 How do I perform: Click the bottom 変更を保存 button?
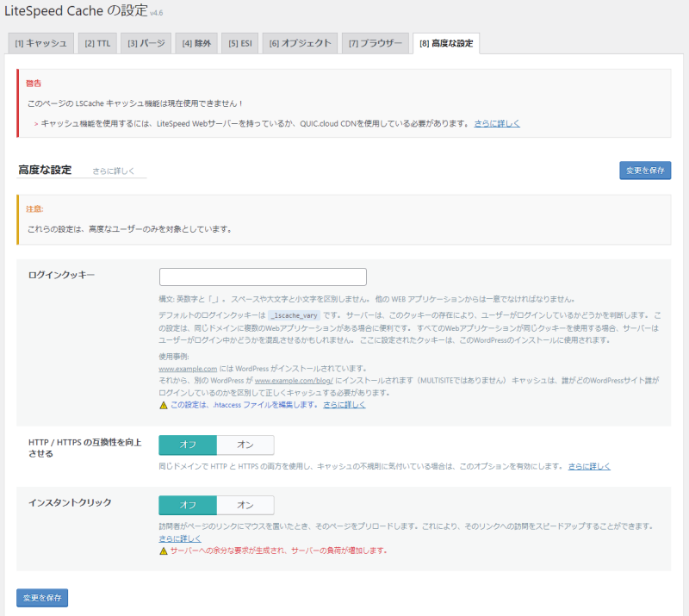42,598
